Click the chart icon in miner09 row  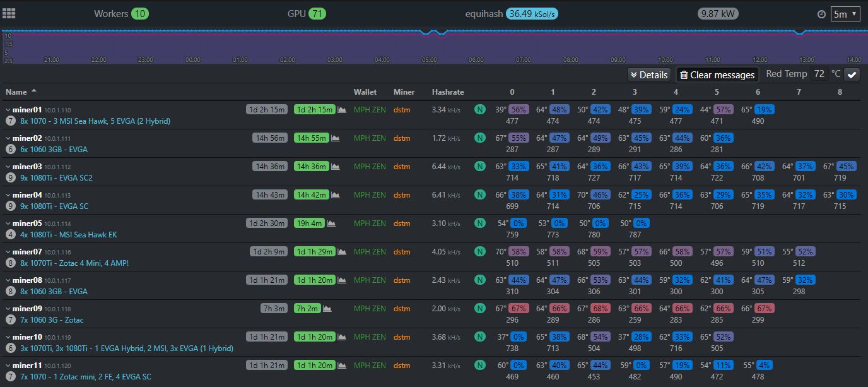click(327, 309)
